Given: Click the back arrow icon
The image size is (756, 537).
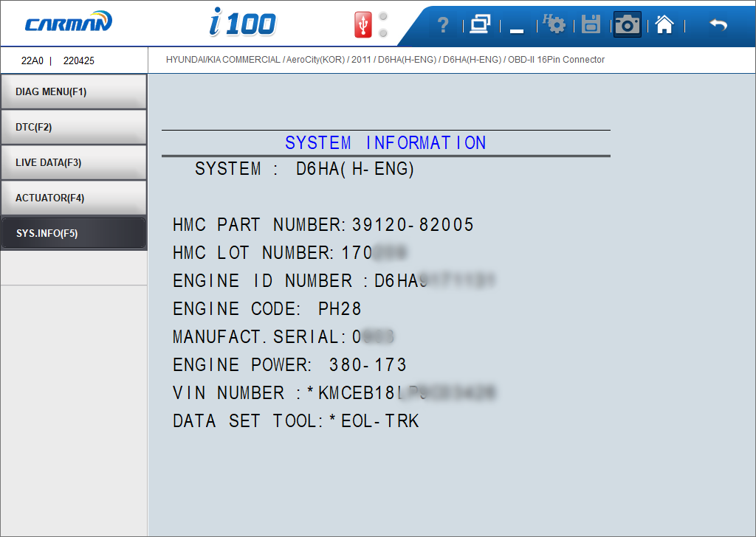Looking at the screenshot, I should 718,24.
